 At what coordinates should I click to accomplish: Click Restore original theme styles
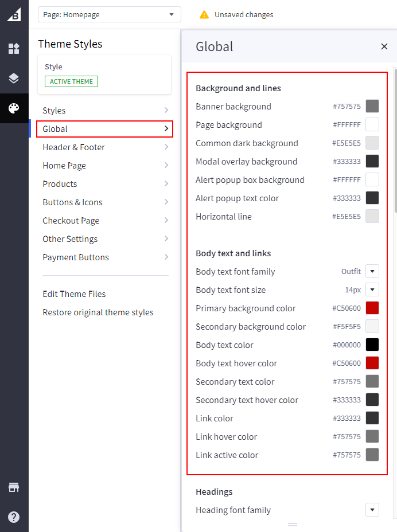pyautogui.click(x=98, y=312)
